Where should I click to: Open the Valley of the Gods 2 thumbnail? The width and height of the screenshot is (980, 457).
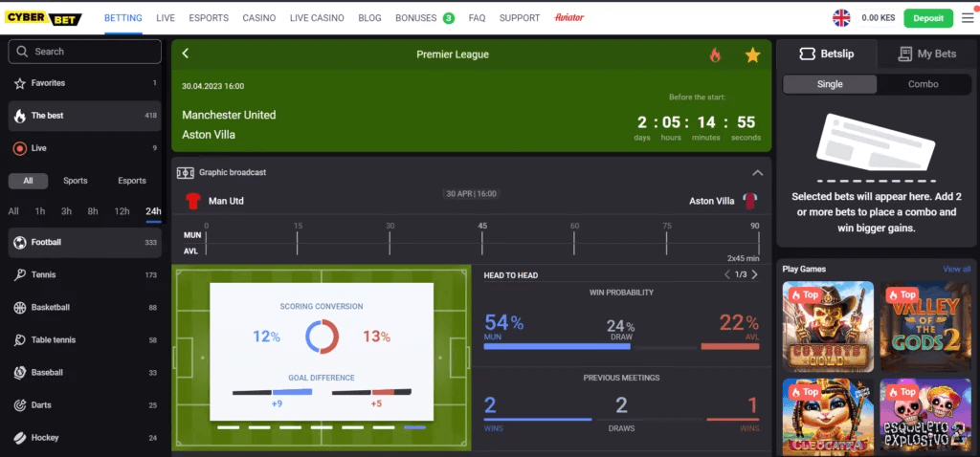click(x=925, y=327)
